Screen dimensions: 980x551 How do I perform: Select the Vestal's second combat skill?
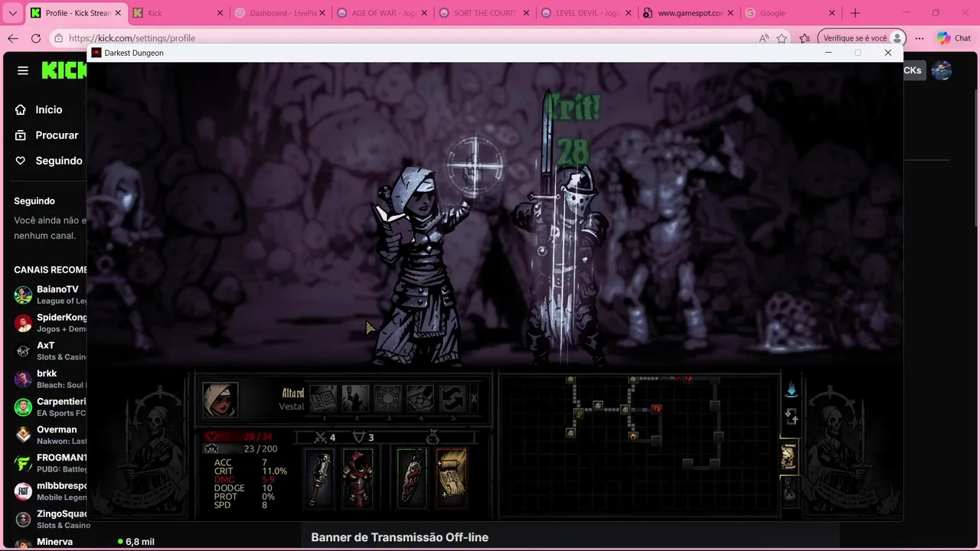click(355, 399)
